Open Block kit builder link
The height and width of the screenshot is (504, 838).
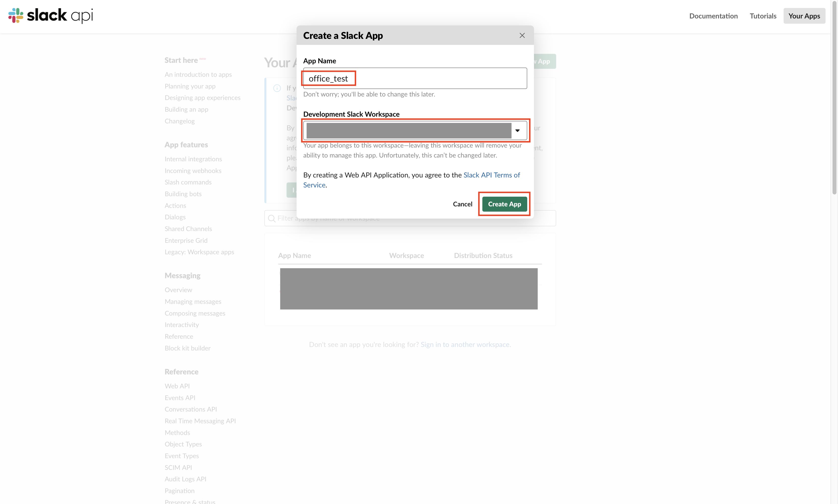point(187,348)
